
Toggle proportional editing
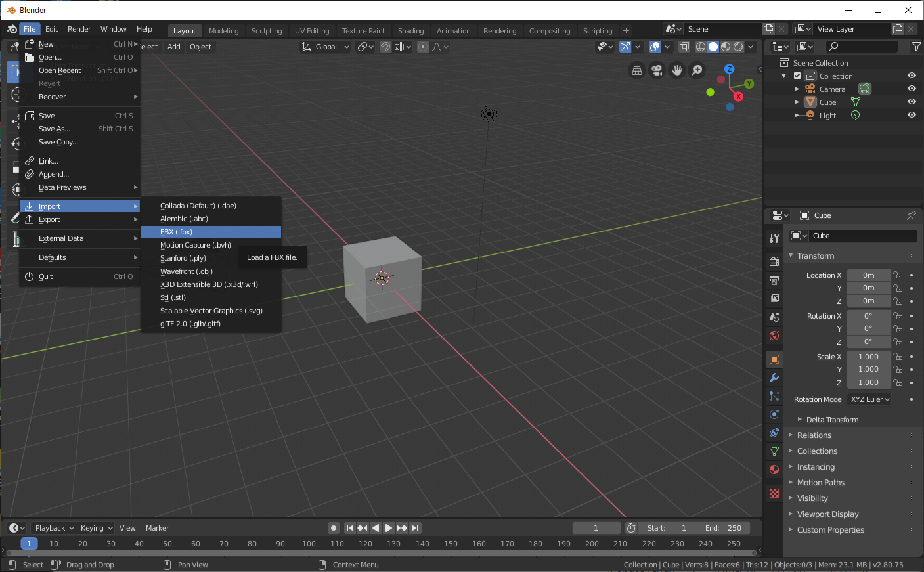point(423,47)
